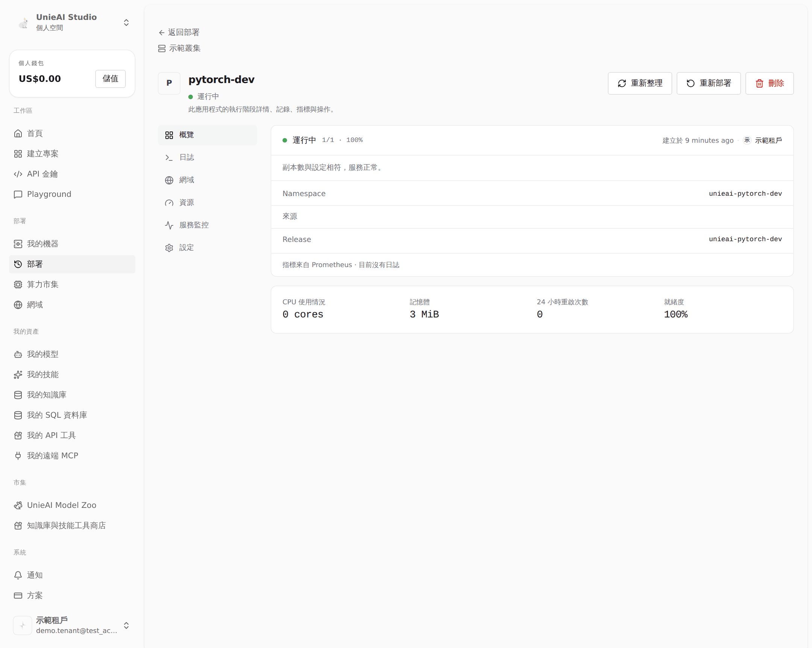Click the 我的遠端 MCP plug icon

click(x=18, y=456)
